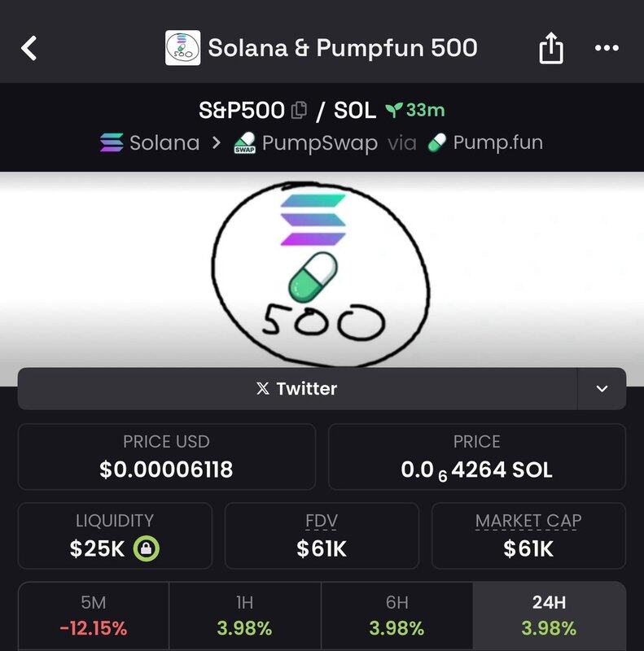Click the PumpSwap logo icon
Screen dimensions: 644x651
244,144
